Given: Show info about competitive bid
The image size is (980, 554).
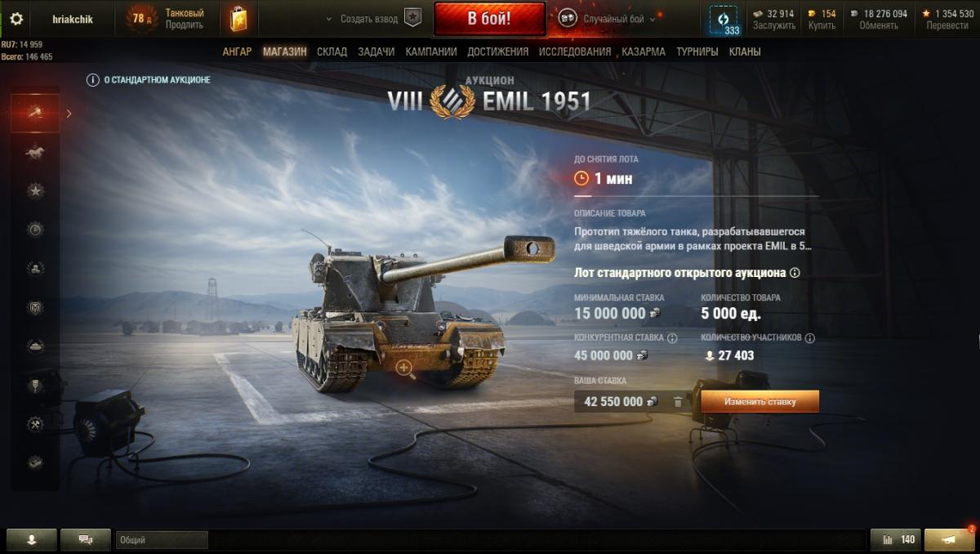Looking at the screenshot, I should point(672,337).
